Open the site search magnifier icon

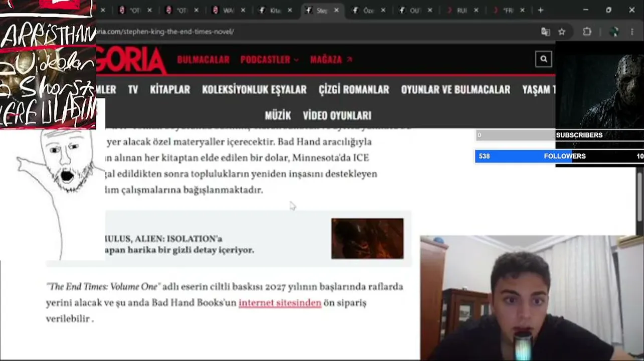544,59
